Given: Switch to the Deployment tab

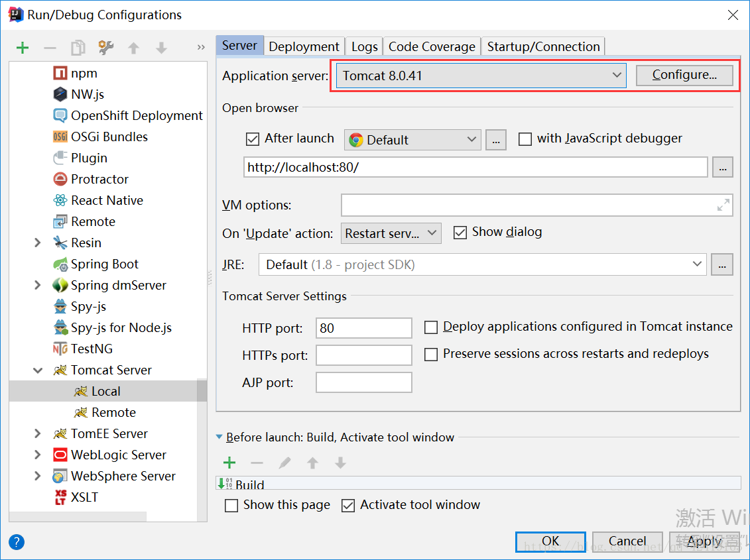Looking at the screenshot, I should coord(304,46).
